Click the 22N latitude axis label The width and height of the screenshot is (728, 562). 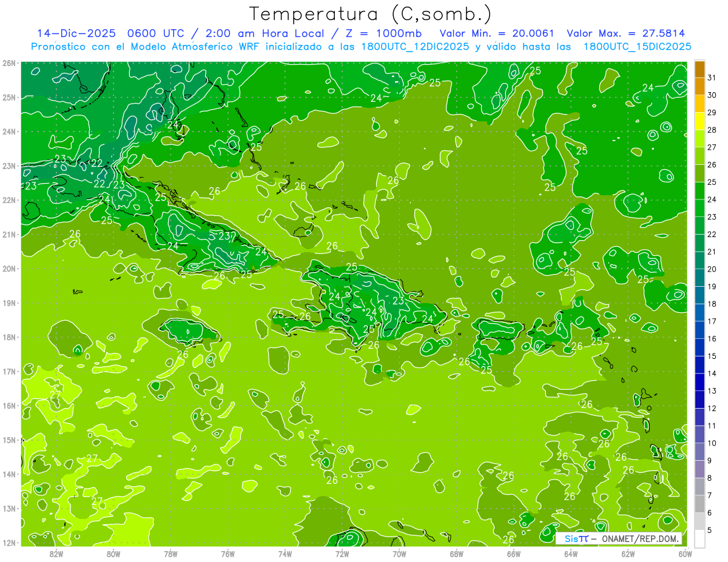point(8,200)
